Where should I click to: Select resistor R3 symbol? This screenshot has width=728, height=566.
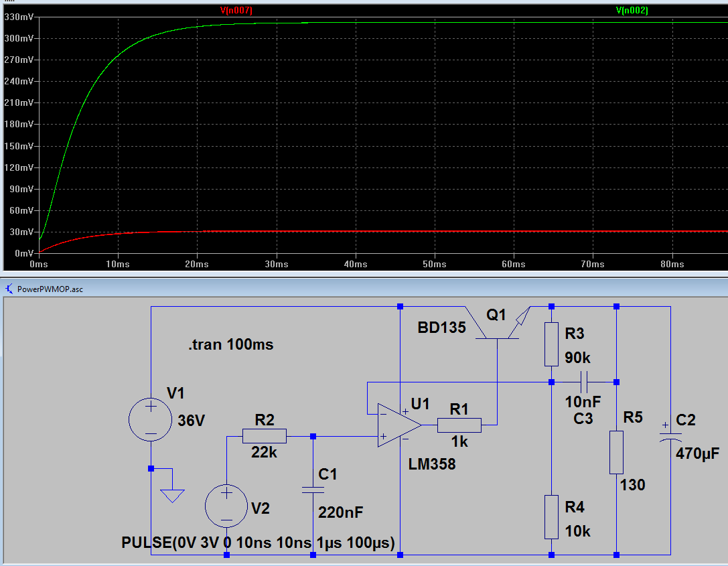(x=551, y=344)
